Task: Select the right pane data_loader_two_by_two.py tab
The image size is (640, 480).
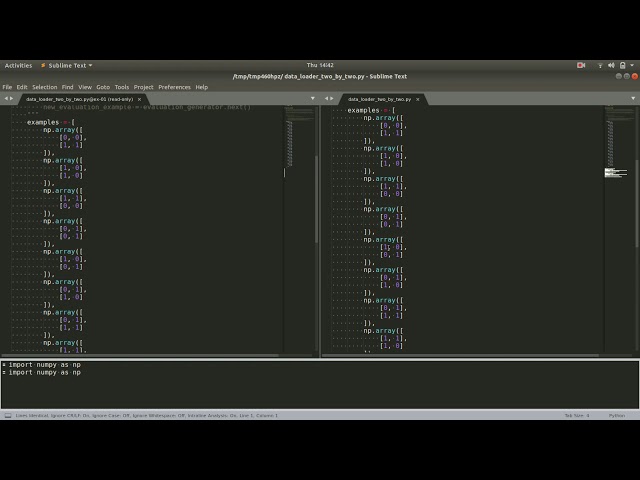Action: [x=380, y=99]
